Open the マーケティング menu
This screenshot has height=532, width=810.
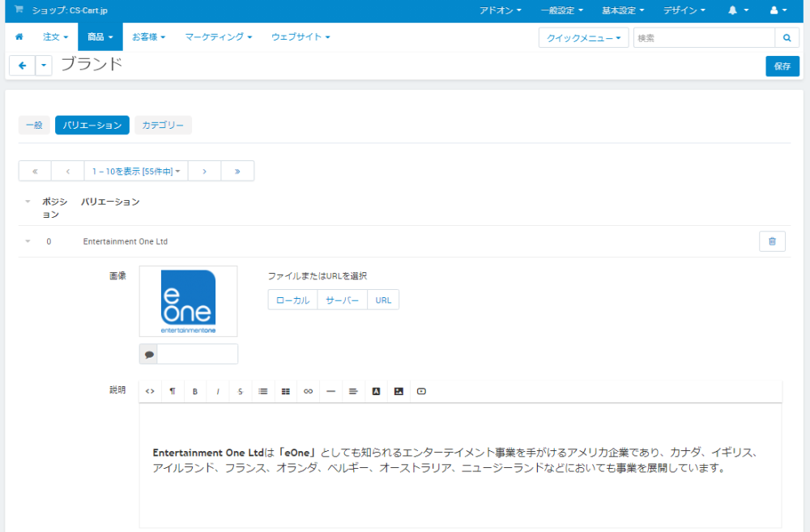tap(219, 36)
